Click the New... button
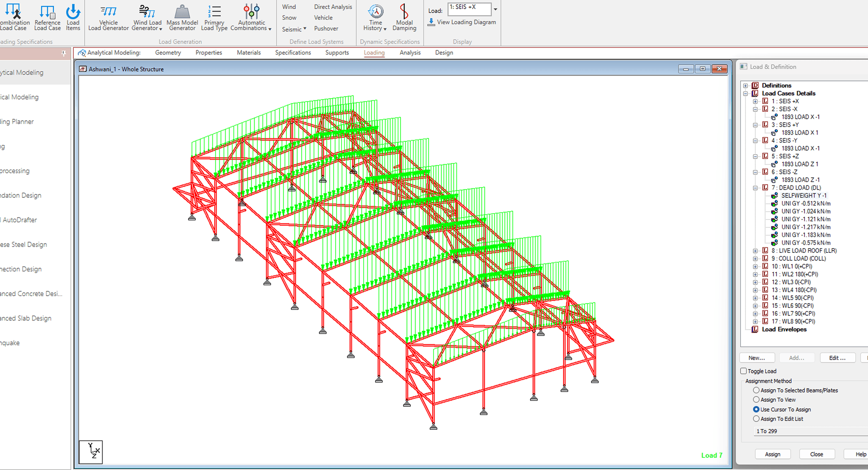 point(757,357)
